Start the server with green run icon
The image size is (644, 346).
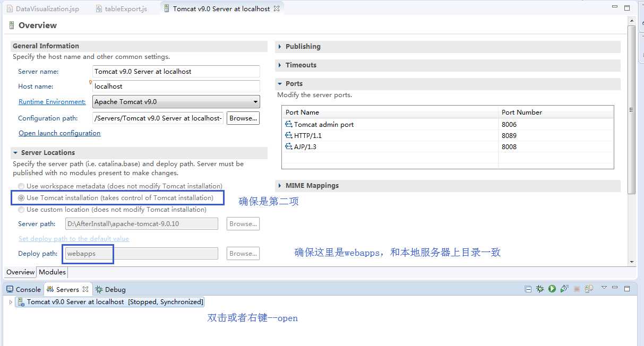[x=552, y=289]
